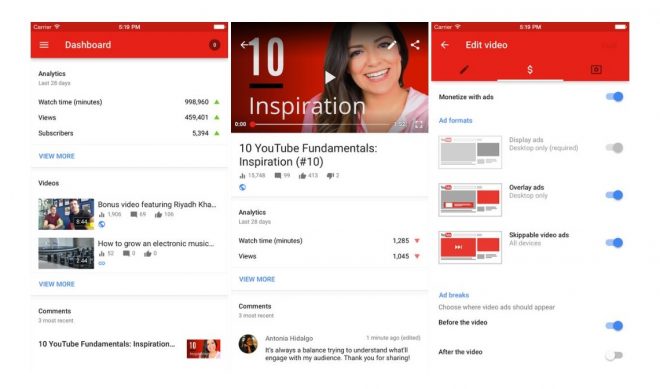Tap the share icon on video player

[415, 45]
